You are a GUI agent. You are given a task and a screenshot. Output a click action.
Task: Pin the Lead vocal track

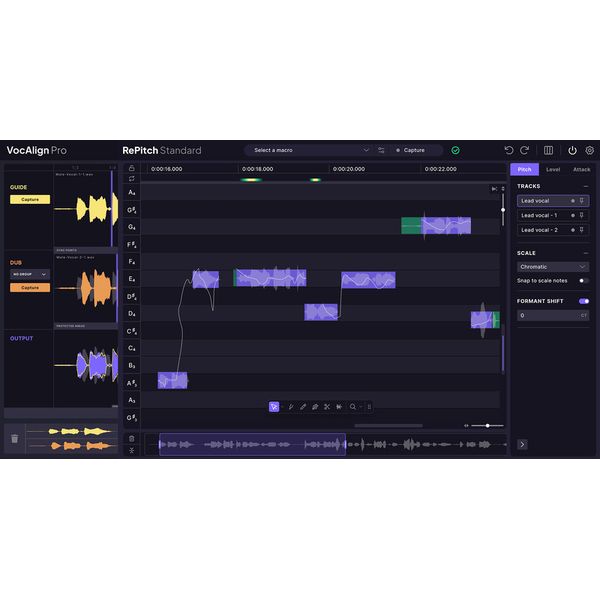(582, 201)
